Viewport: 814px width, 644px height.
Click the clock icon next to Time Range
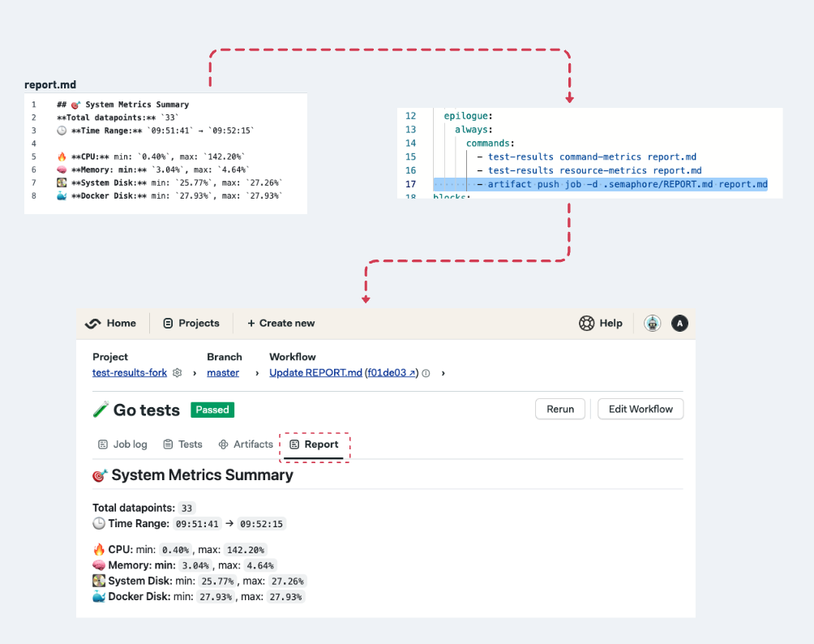pyautogui.click(x=99, y=523)
